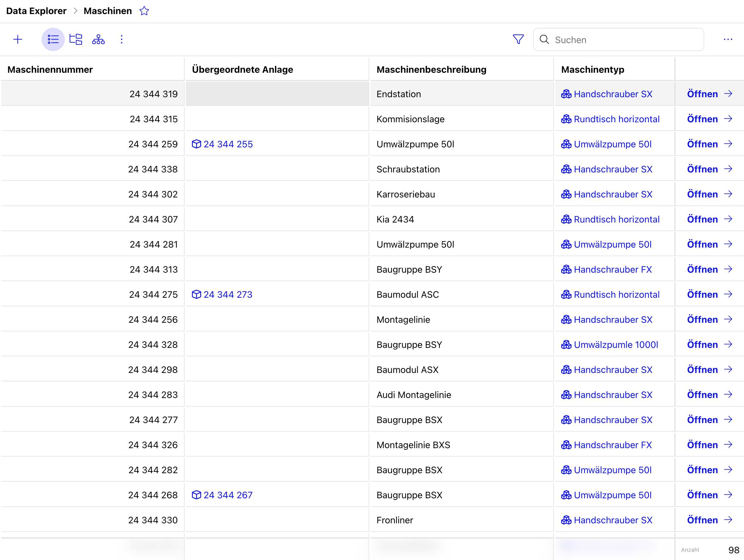Sort by Übergeordnete Anlage column header
The height and width of the screenshot is (560, 744).
click(x=242, y=70)
